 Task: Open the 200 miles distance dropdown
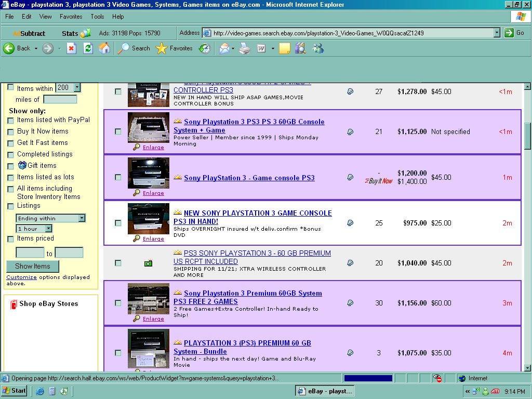pos(77,87)
